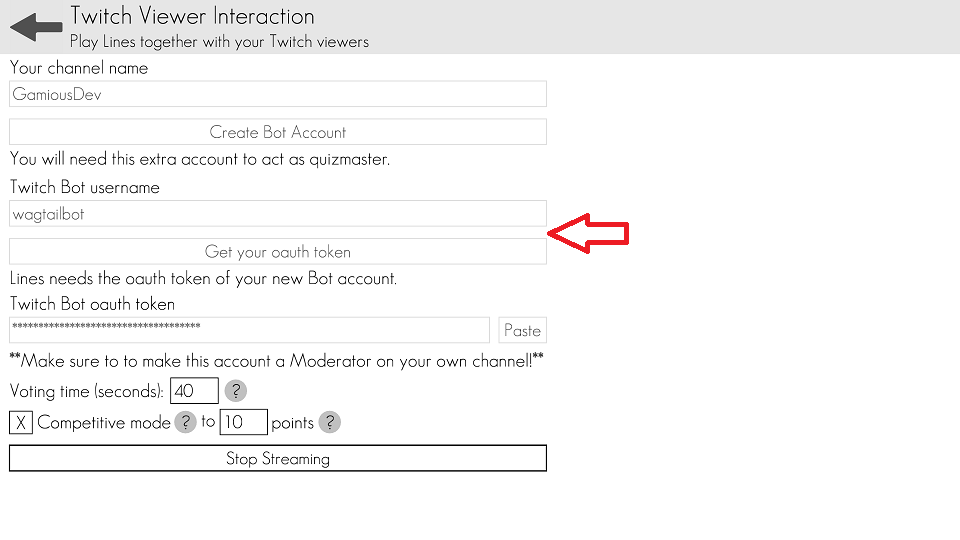This screenshot has width=960, height=540.
Task: Click the back arrow icon
Action: (x=36, y=27)
